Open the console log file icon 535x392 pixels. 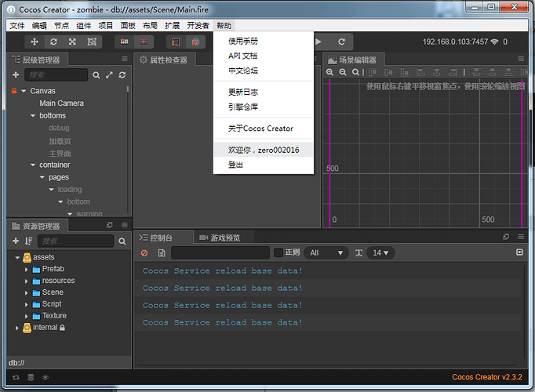(162, 253)
